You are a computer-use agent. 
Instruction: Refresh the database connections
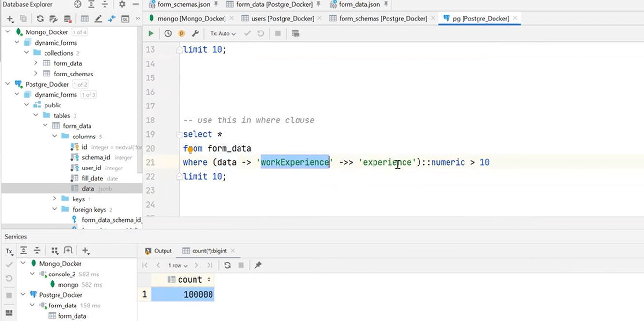(40, 19)
